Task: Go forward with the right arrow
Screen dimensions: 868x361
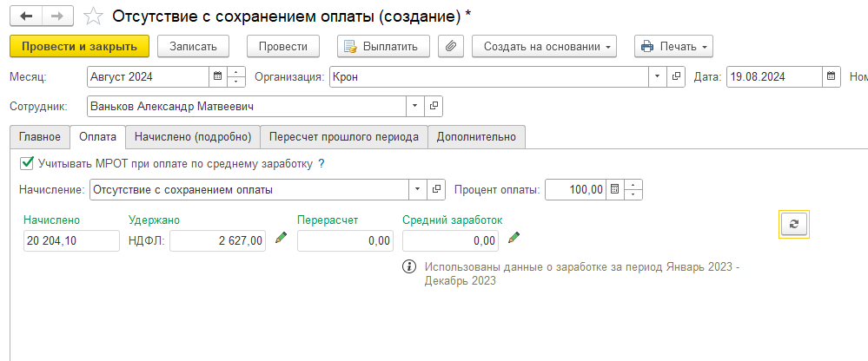Action: (57, 16)
